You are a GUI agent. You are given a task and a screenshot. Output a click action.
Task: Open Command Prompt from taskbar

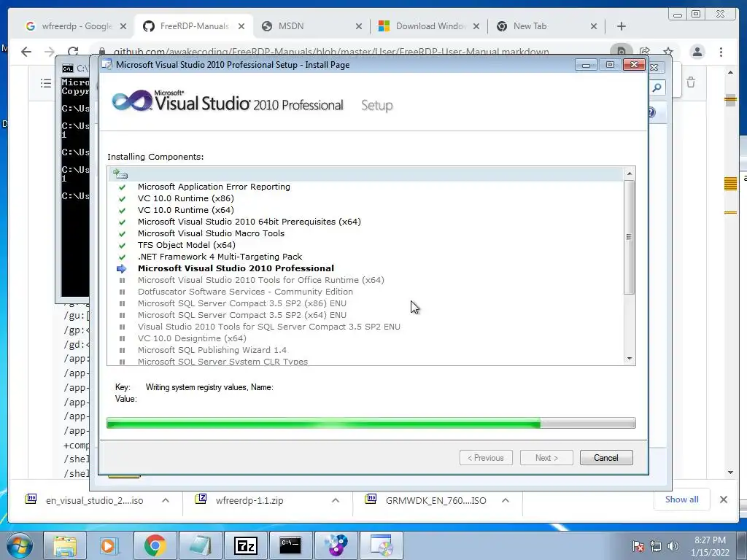point(290,545)
